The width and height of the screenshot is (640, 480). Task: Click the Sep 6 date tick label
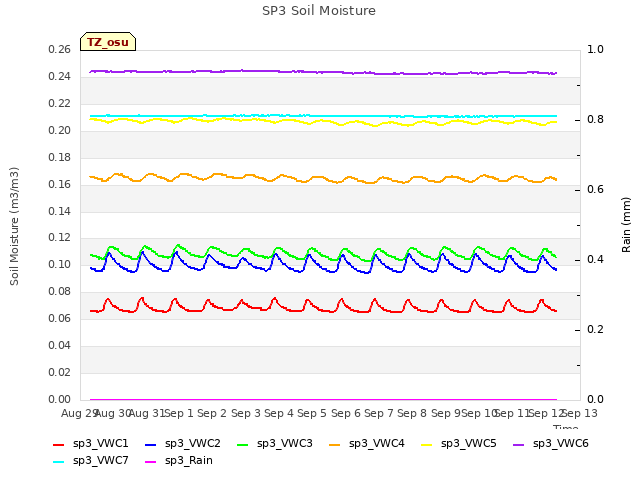click(x=345, y=413)
